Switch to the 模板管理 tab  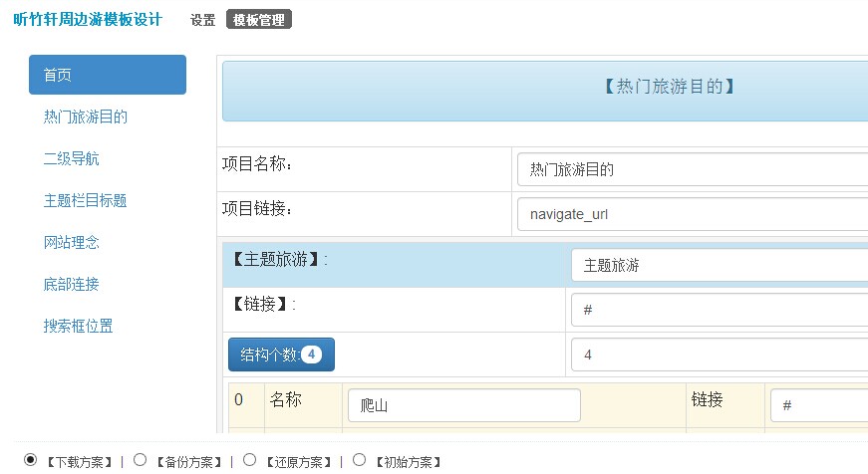pyautogui.click(x=258, y=20)
